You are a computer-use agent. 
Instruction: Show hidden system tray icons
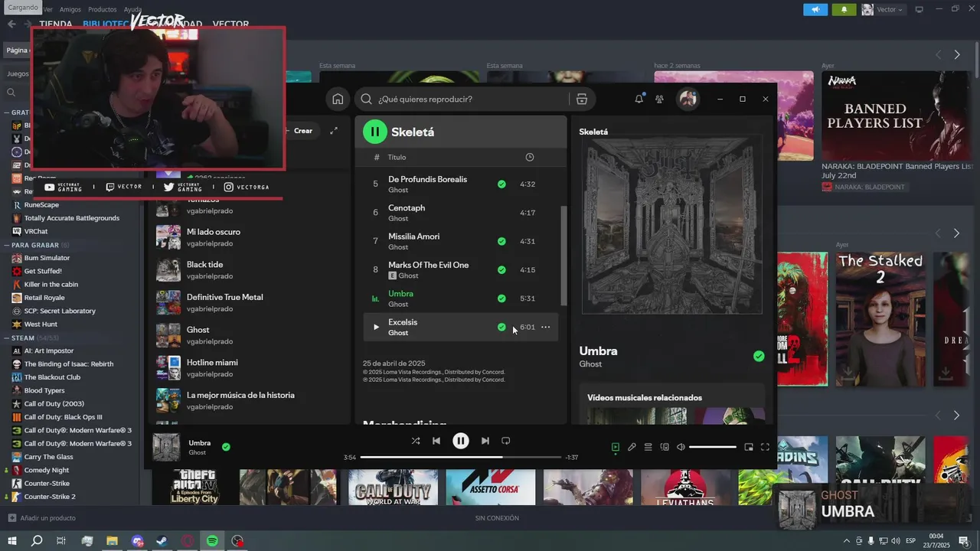846,541
